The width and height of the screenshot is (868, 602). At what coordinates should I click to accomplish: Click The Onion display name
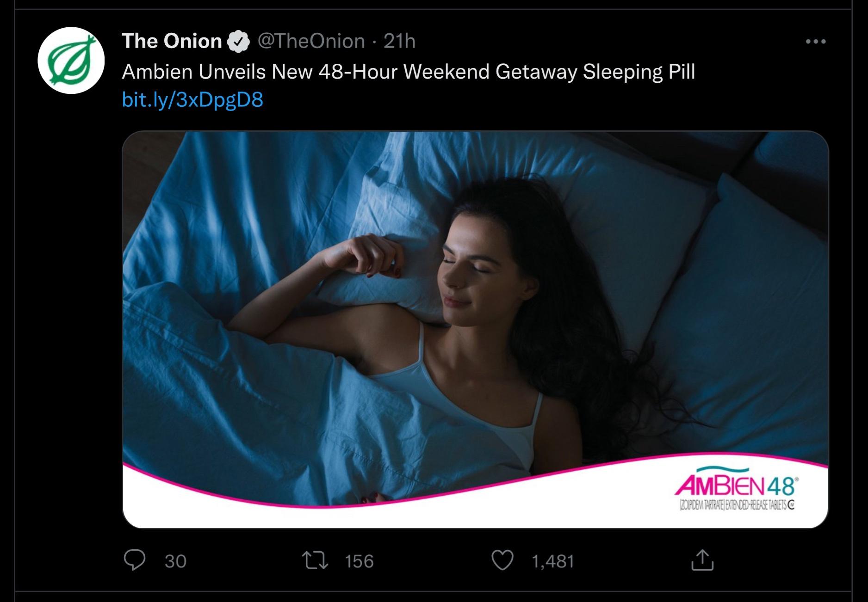(x=172, y=41)
